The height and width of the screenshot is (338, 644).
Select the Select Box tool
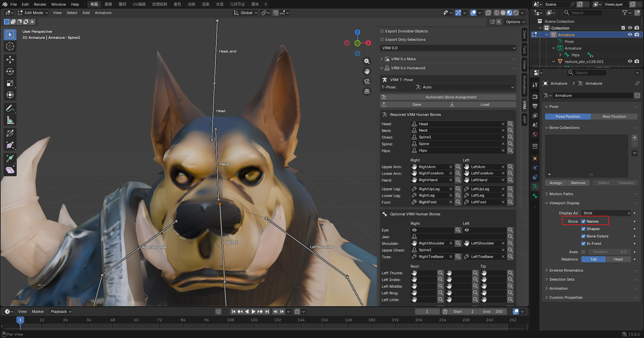click(10, 35)
